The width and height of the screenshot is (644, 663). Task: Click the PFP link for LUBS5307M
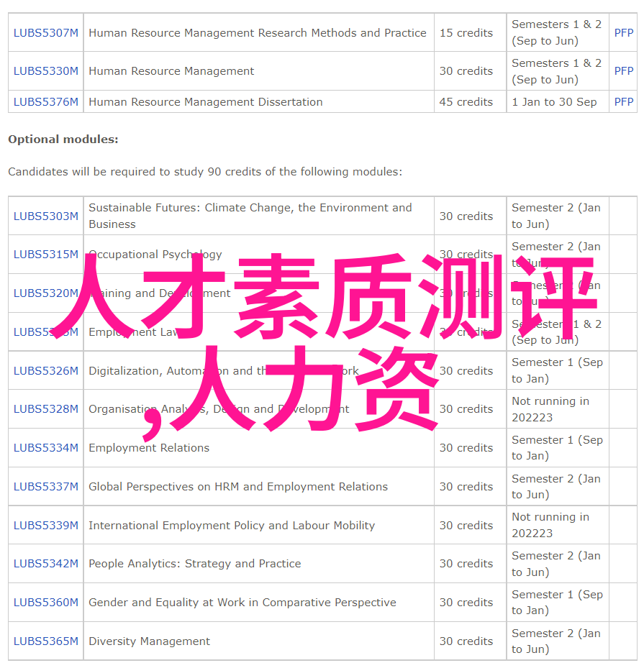[624, 33]
